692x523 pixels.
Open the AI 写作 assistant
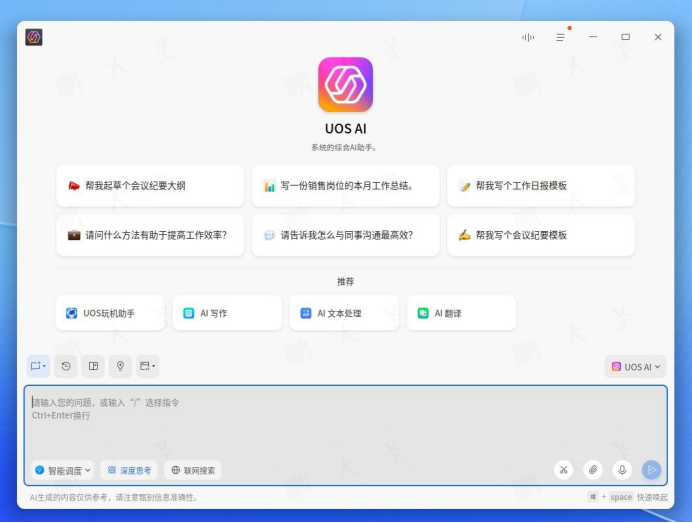pyautogui.click(x=227, y=313)
